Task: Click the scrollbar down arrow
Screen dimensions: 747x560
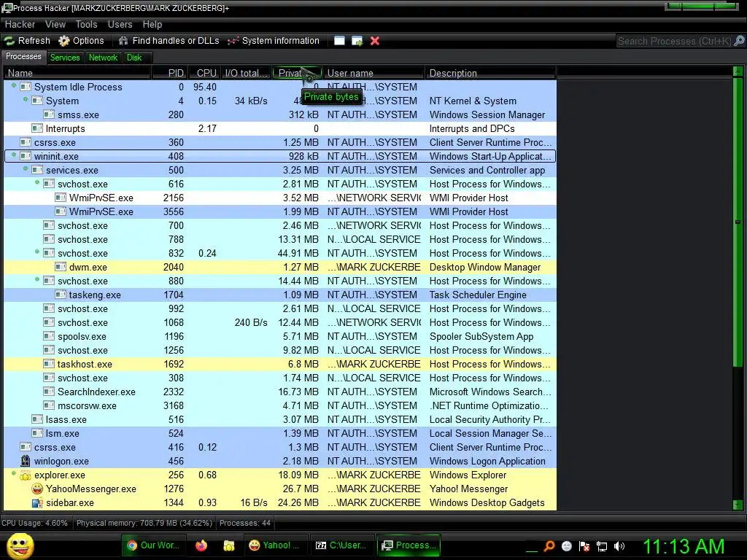Action: point(738,505)
